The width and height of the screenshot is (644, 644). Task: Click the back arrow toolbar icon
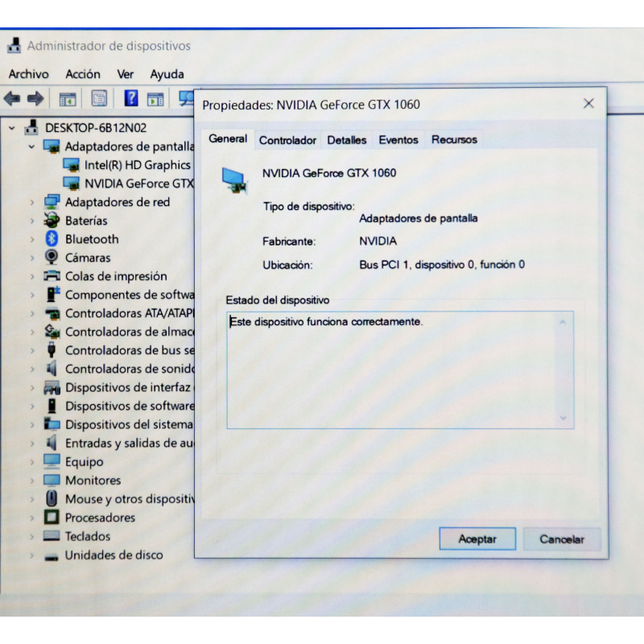click(12, 99)
